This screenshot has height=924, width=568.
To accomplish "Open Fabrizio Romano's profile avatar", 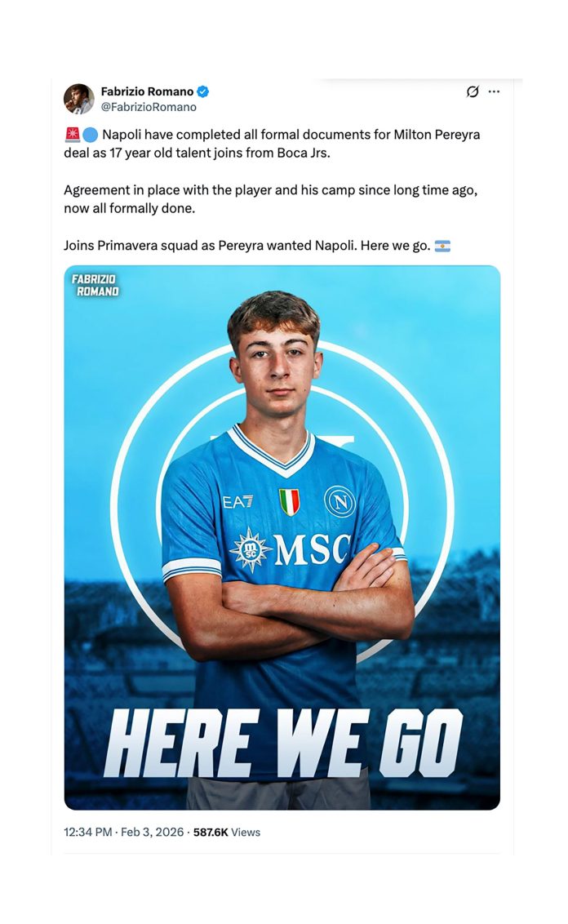I will [x=78, y=99].
